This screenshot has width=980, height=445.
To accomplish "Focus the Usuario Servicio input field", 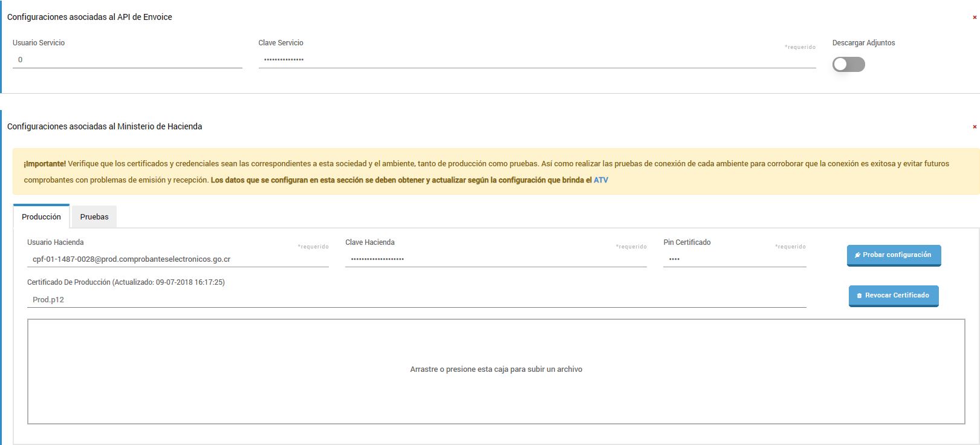I will click(128, 60).
